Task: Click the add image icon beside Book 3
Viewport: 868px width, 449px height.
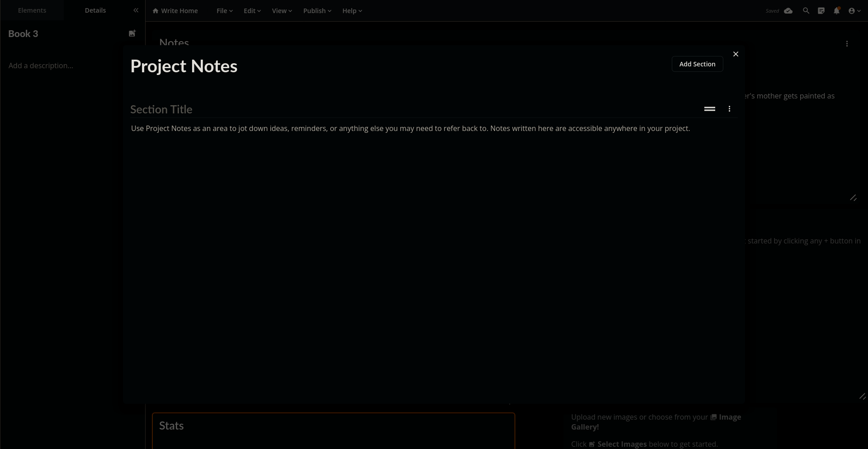Action: 132,33
